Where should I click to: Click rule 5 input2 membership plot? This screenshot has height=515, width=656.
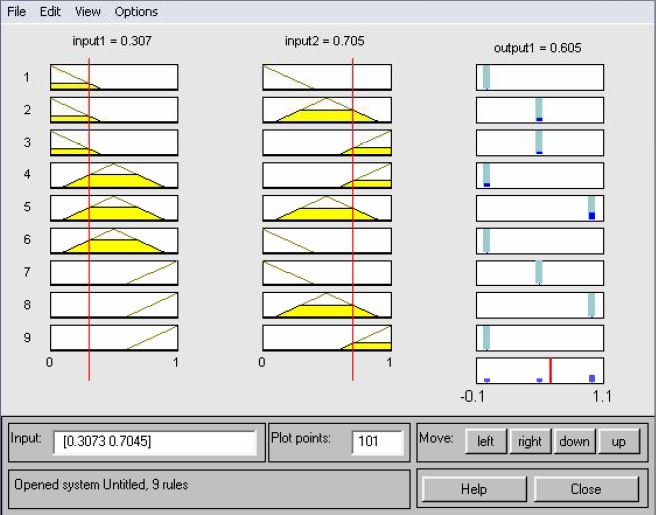click(x=327, y=208)
